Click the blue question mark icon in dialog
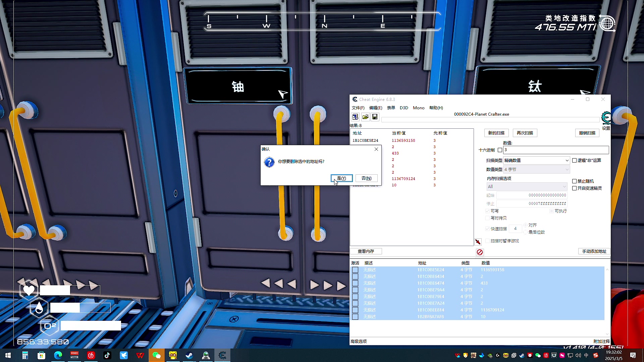 269,163
